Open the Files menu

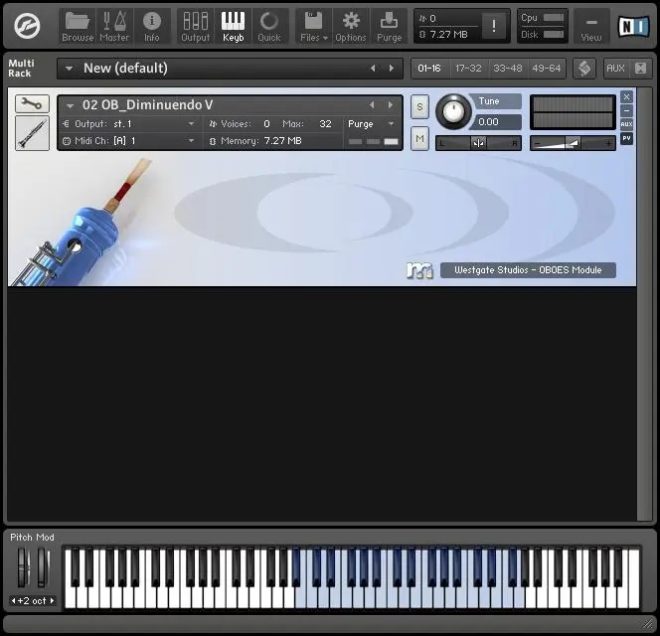pos(314,27)
